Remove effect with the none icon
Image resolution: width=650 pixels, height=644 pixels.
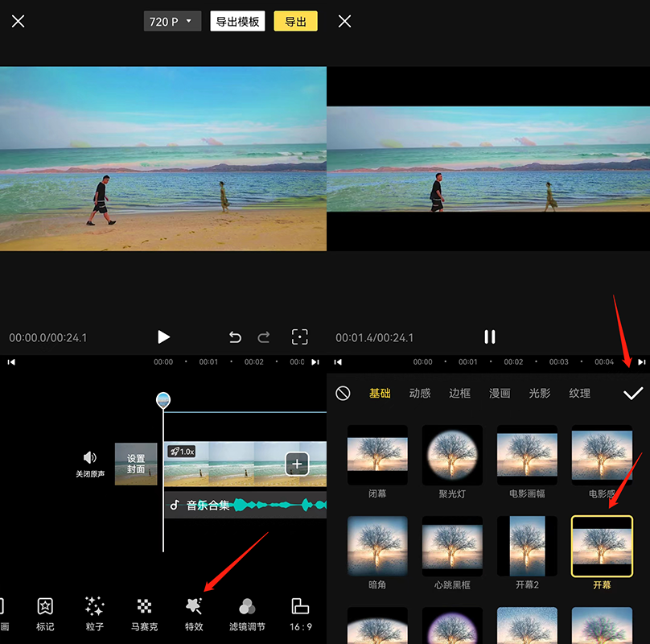pyautogui.click(x=343, y=393)
